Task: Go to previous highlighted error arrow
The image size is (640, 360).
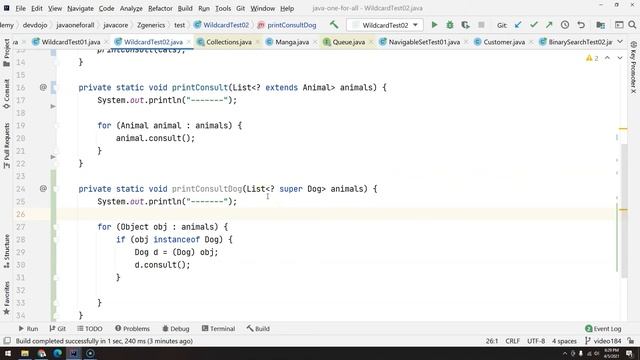Action: (607, 58)
